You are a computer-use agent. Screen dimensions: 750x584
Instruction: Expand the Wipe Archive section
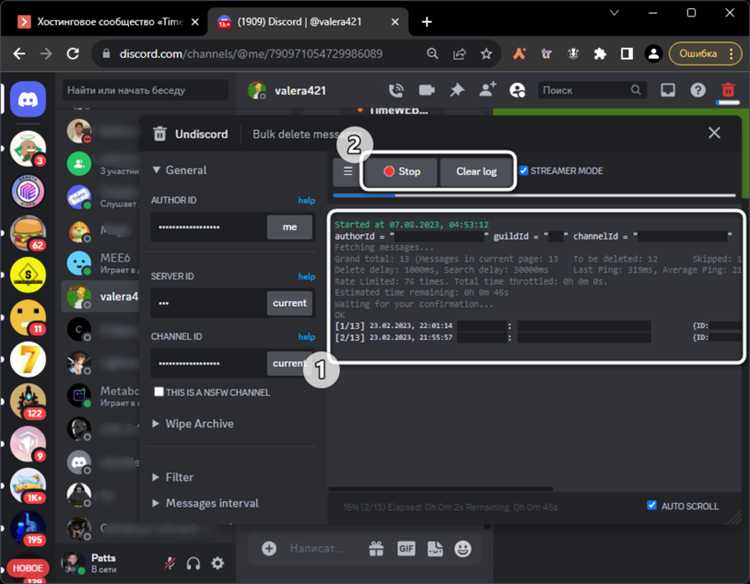pos(193,423)
